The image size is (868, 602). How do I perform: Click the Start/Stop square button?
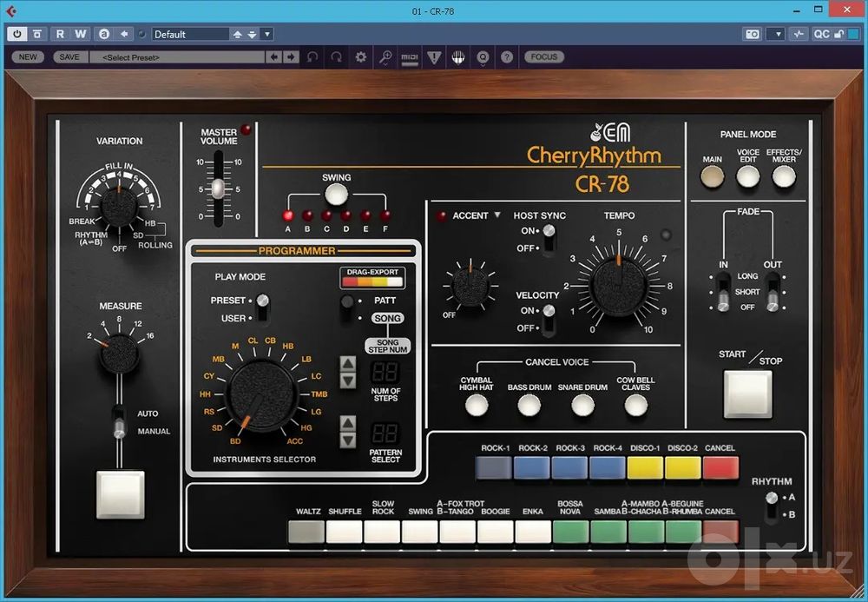748,394
